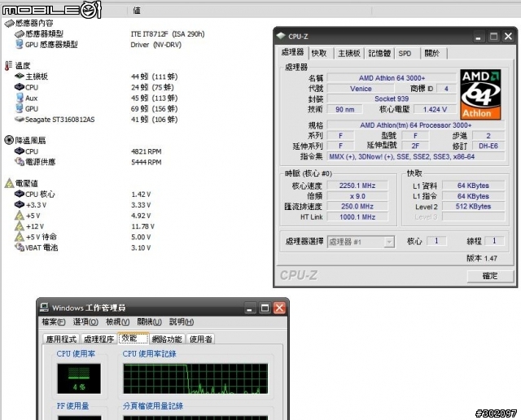
Task: Click the 1.424 V core voltage value
Action: coord(435,109)
